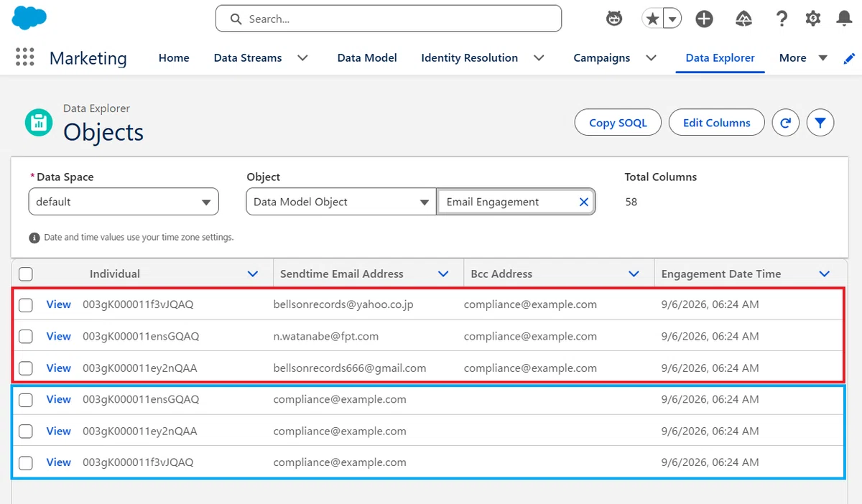Focus the global Search field
Viewport: 862px width, 504px height.
pyautogui.click(x=389, y=19)
